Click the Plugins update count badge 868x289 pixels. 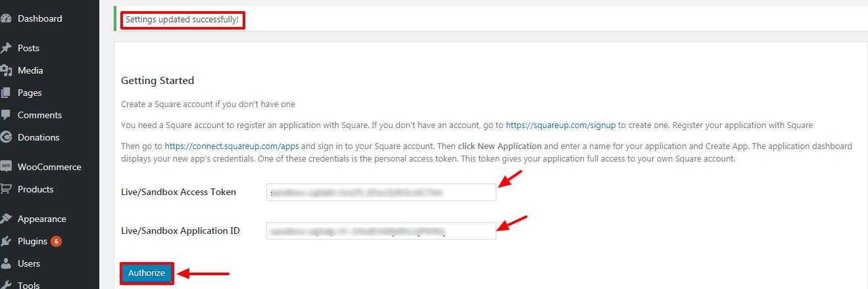point(56,241)
